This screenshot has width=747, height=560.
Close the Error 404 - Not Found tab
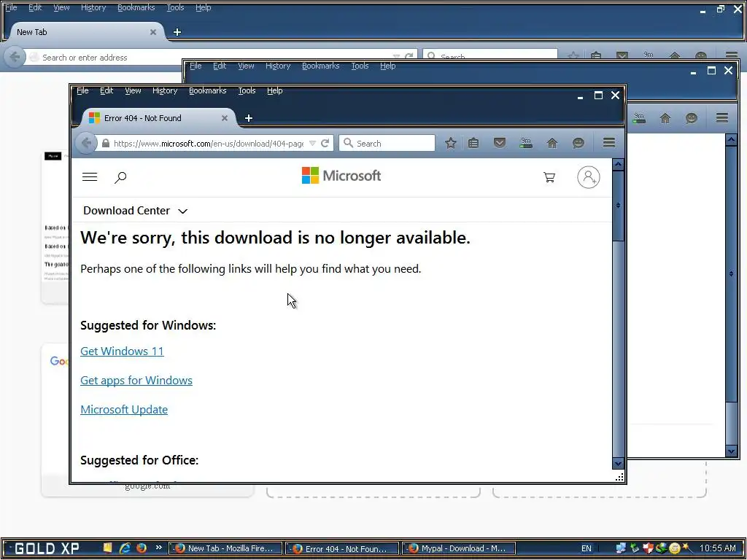[x=225, y=118]
